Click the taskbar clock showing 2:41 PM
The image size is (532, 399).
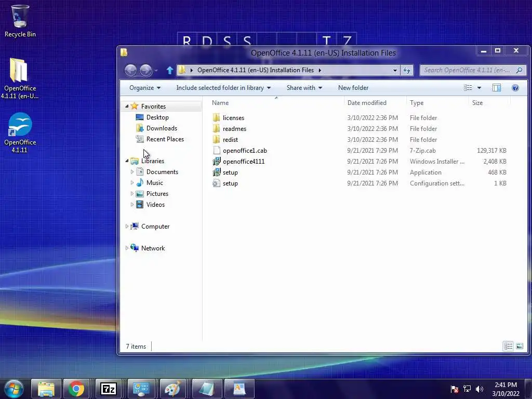coord(506,389)
